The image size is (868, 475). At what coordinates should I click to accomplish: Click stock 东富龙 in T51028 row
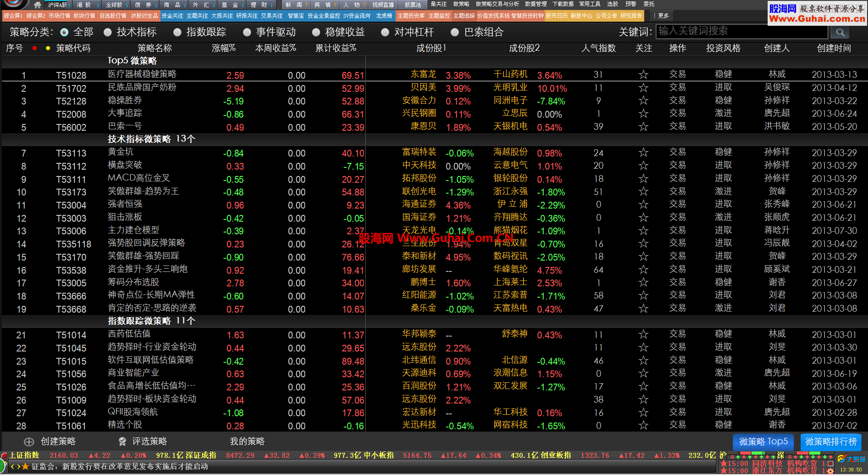423,74
